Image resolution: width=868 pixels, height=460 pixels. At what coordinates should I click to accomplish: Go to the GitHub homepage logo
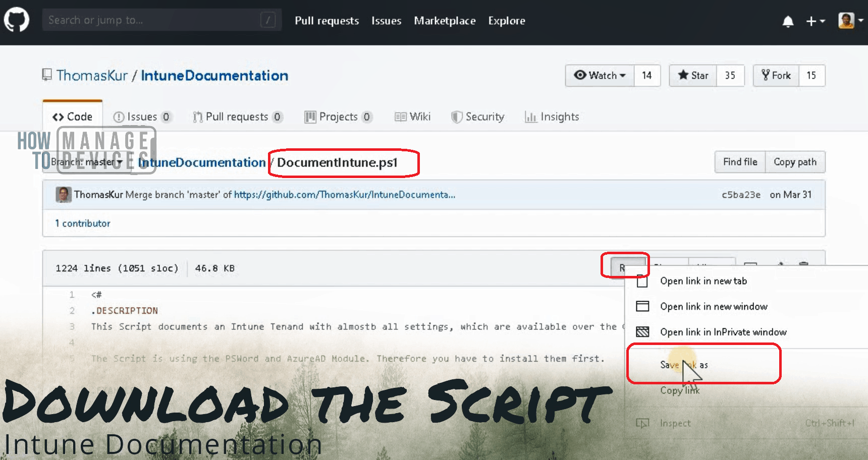[17, 20]
